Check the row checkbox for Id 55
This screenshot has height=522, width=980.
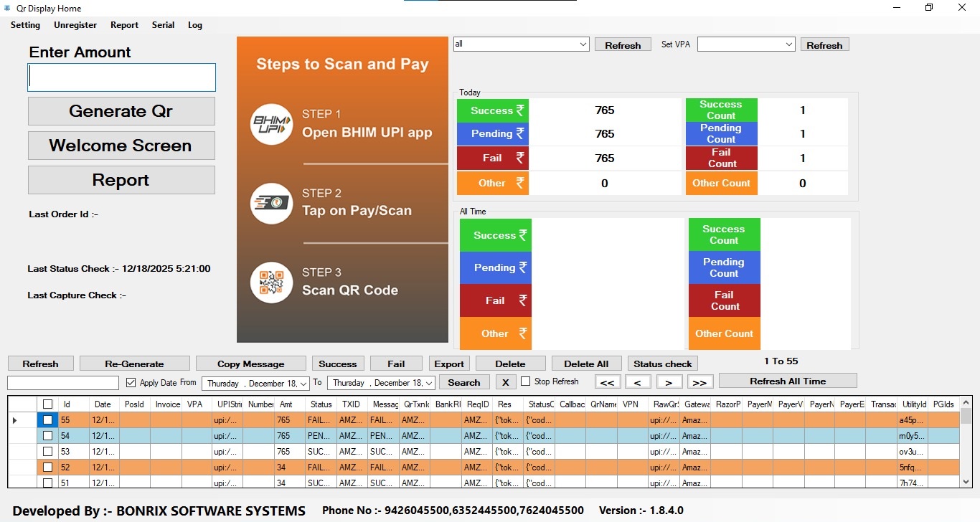point(47,420)
